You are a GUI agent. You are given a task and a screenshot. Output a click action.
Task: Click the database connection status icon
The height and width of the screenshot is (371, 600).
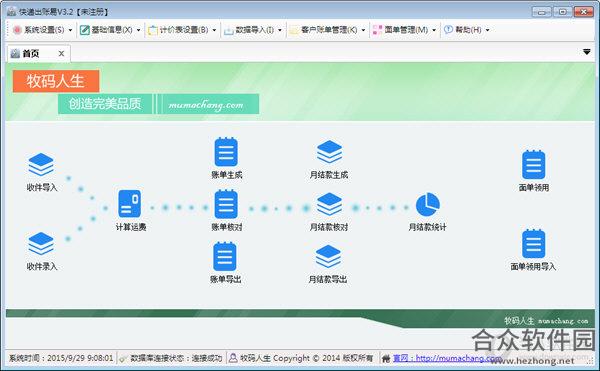(123, 358)
